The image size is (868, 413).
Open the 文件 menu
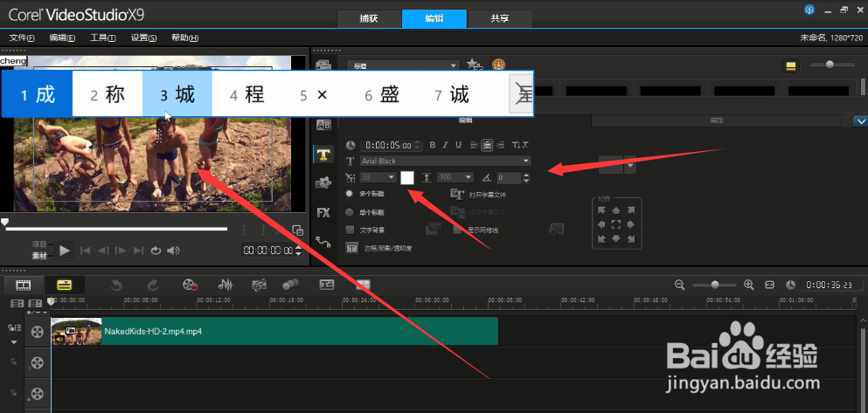[x=22, y=38]
